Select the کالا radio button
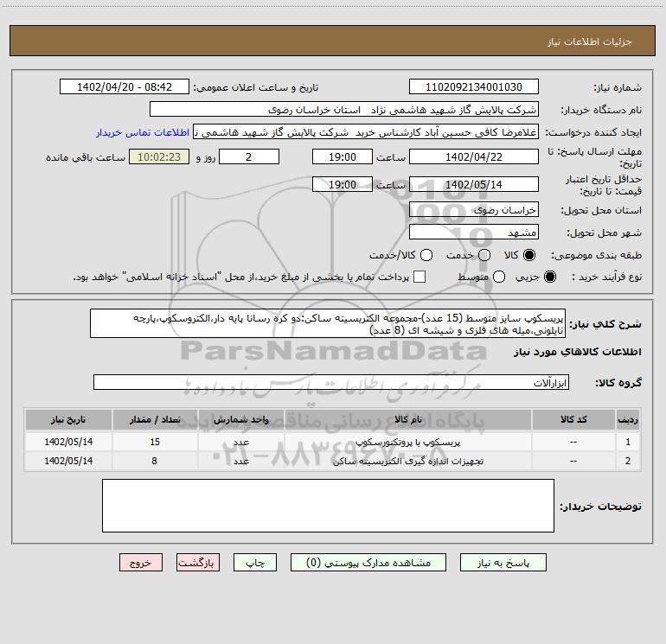Image resolution: width=666 pixels, height=644 pixels. 529,255
